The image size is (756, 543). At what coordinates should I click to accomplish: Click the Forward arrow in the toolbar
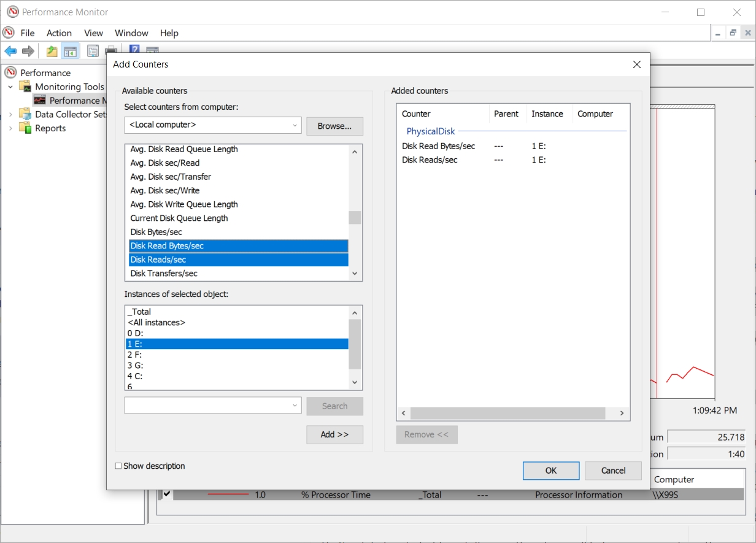28,51
